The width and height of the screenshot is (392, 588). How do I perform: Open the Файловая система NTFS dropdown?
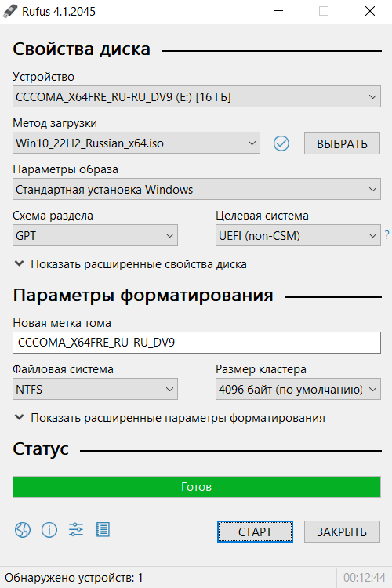coord(96,389)
